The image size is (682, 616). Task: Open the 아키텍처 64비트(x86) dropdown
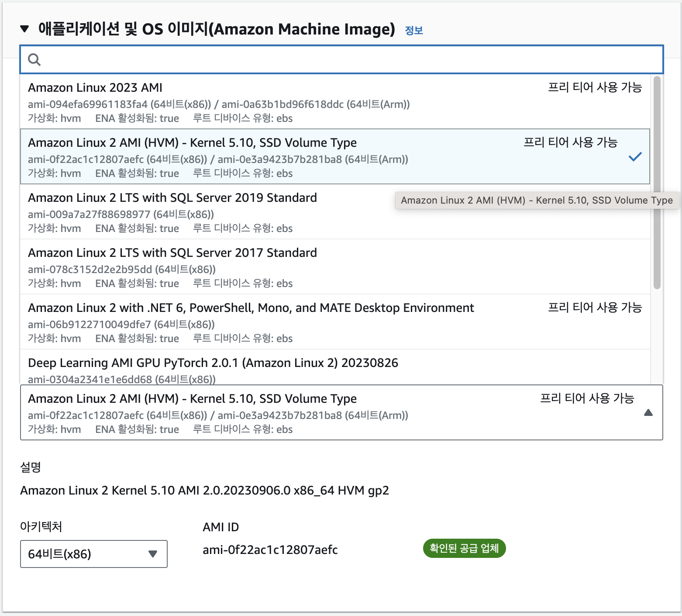(94, 554)
